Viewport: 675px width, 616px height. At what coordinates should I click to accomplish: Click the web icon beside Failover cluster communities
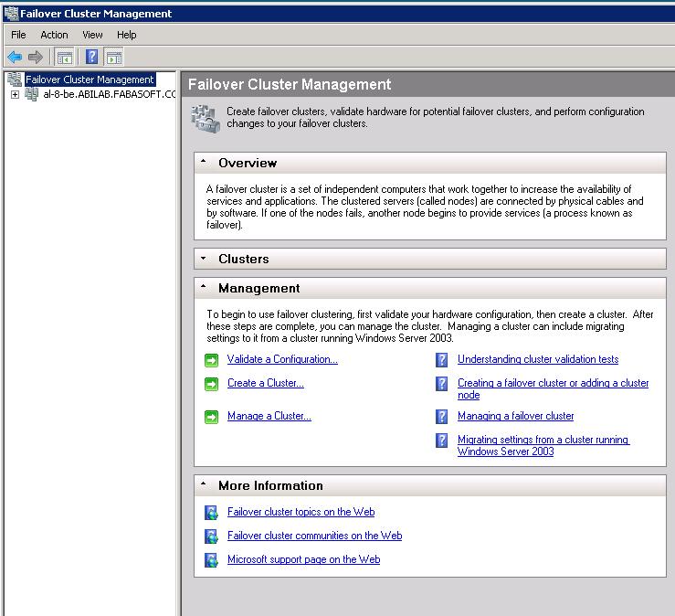[x=211, y=536]
